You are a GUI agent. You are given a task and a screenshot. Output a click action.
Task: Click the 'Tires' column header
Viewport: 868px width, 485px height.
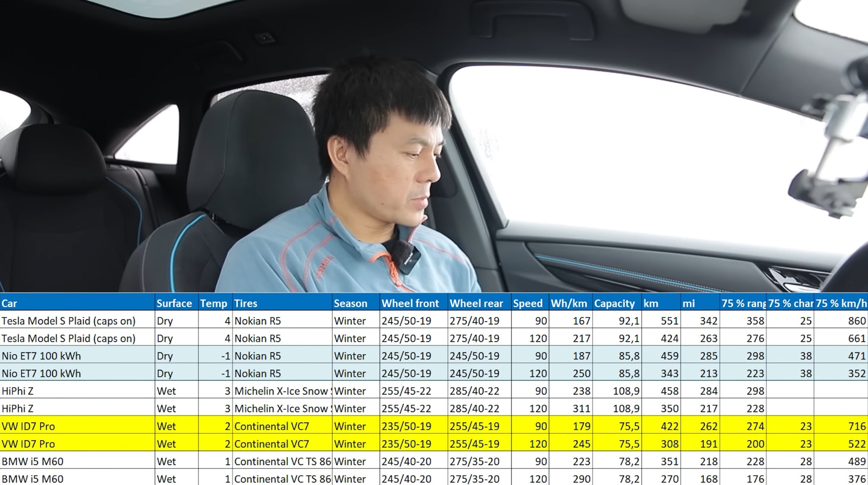click(282, 303)
